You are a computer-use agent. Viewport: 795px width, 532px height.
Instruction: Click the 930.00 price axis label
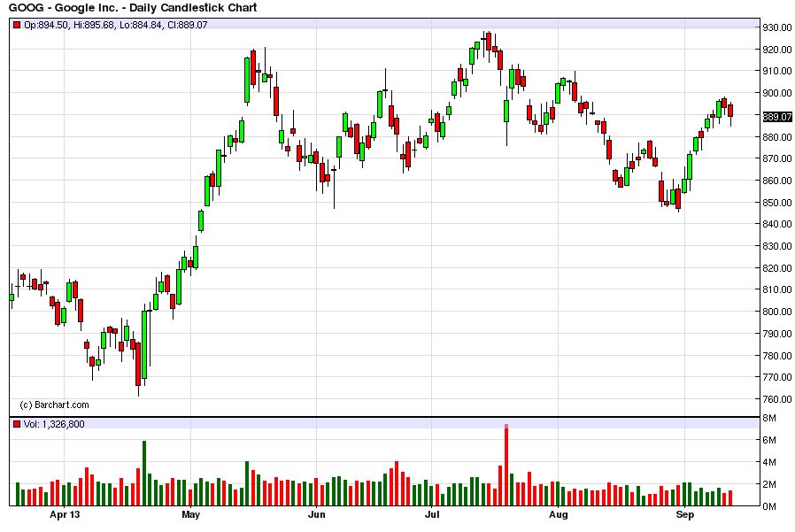(x=777, y=27)
